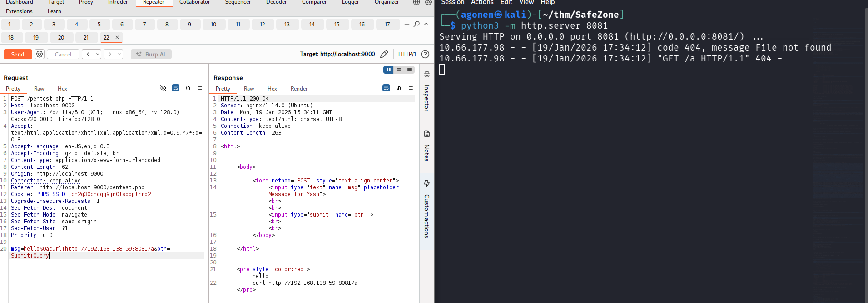
Task: Go forward to next request in history
Action: click(x=109, y=54)
